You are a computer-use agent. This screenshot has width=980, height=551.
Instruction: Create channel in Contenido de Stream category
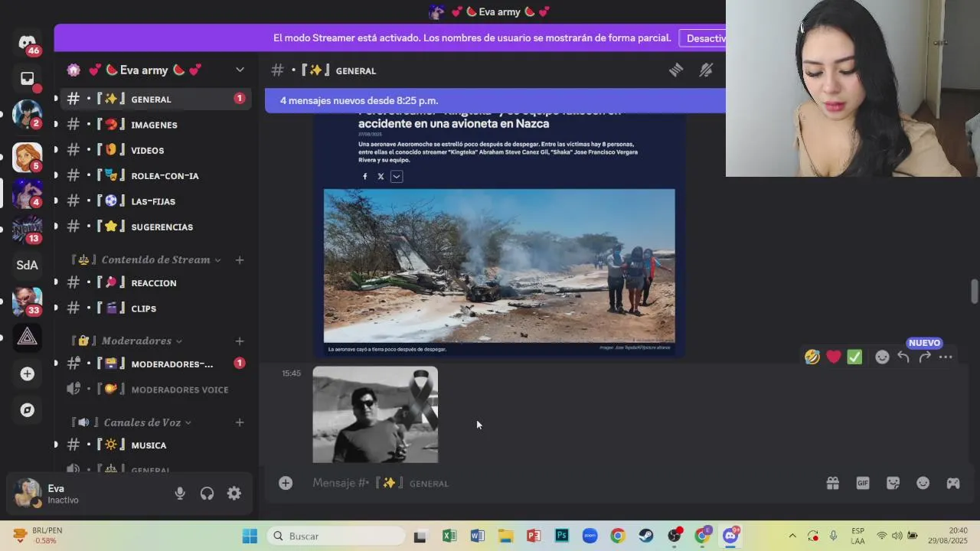click(x=240, y=260)
